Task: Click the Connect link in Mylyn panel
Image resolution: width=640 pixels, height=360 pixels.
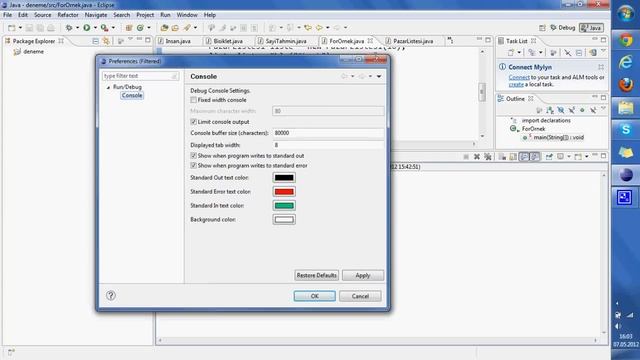Action: click(519, 78)
